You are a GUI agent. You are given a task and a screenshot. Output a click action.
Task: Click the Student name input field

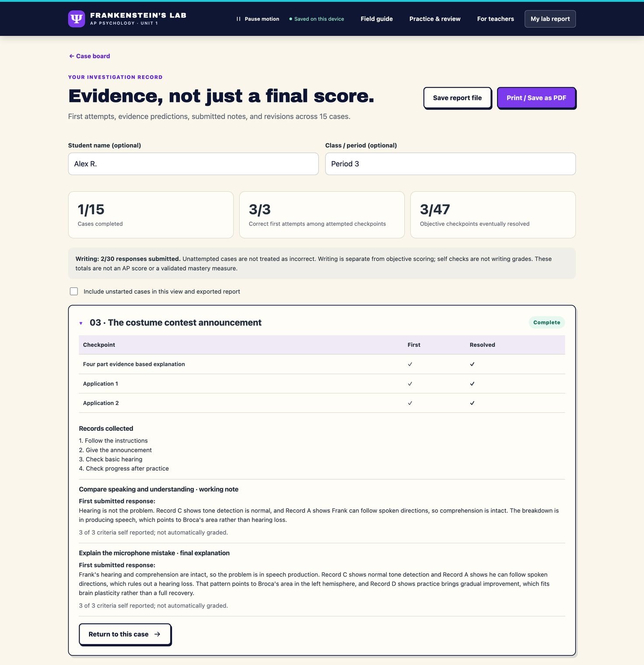(193, 164)
